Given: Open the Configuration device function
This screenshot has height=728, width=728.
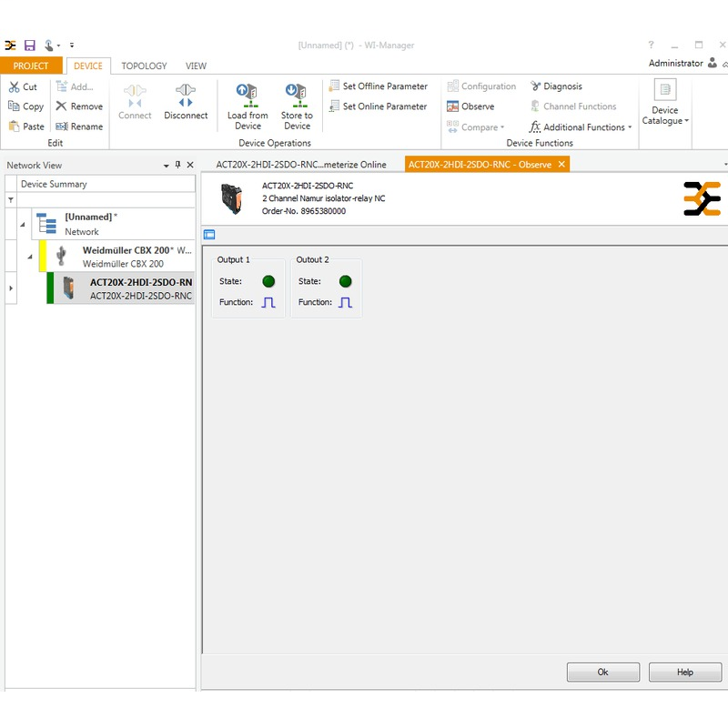Looking at the screenshot, I should pyautogui.click(x=481, y=86).
